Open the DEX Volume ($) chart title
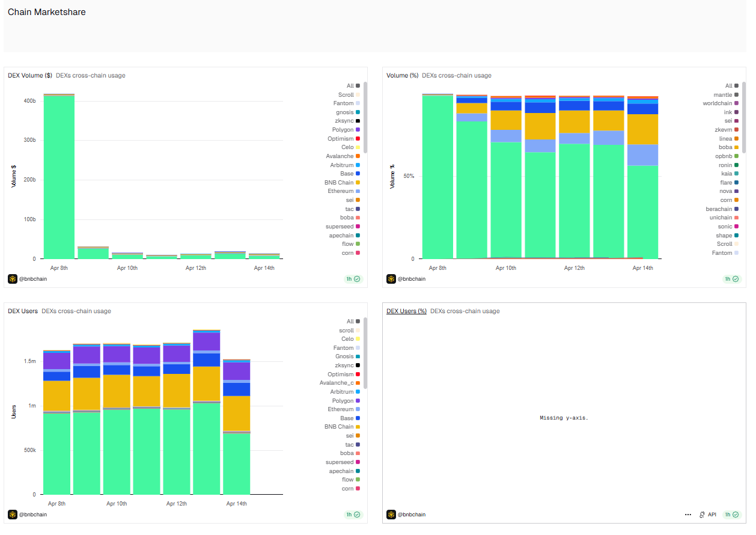The image size is (756, 535). pyautogui.click(x=29, y=75)
